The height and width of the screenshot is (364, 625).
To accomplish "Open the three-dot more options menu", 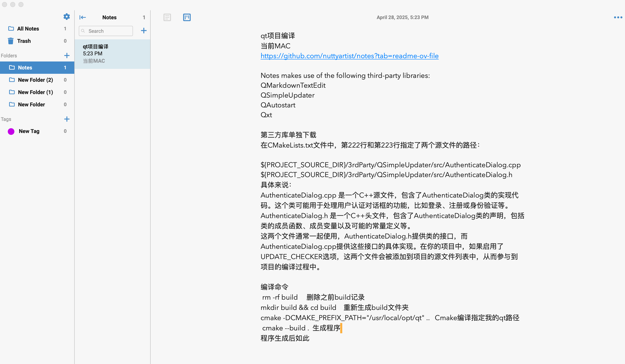I will pos(618,17).
